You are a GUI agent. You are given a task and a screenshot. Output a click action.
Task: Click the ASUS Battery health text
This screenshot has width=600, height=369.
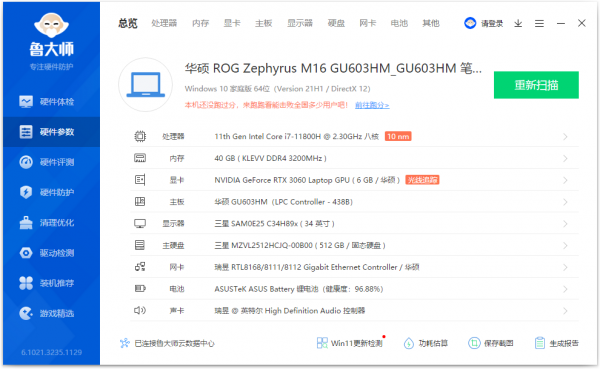point(298,289)
